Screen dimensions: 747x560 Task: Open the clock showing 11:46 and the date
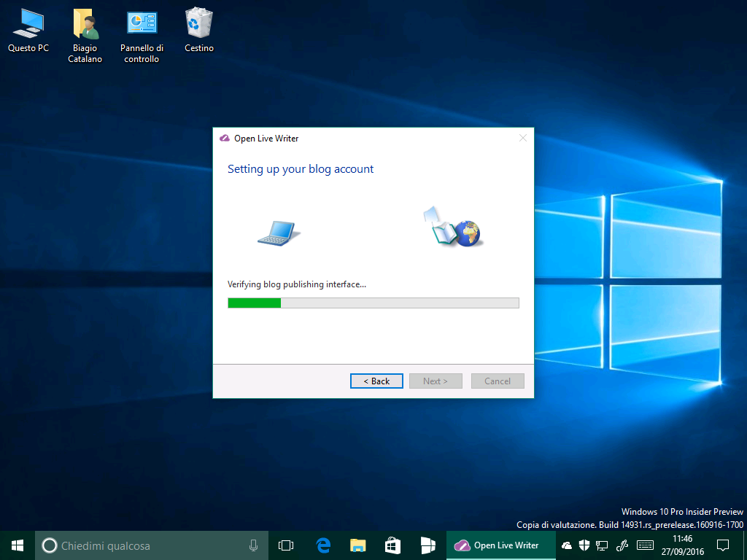pos(682,545)
